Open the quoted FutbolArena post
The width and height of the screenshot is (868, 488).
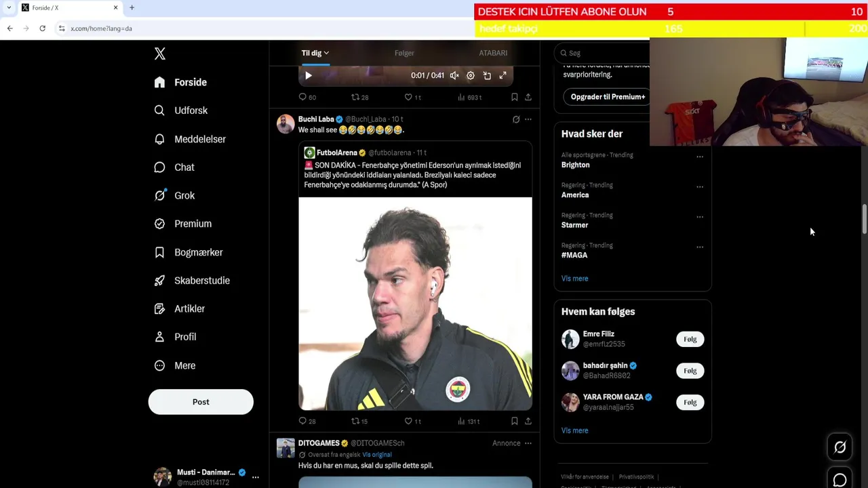[415, 168]
